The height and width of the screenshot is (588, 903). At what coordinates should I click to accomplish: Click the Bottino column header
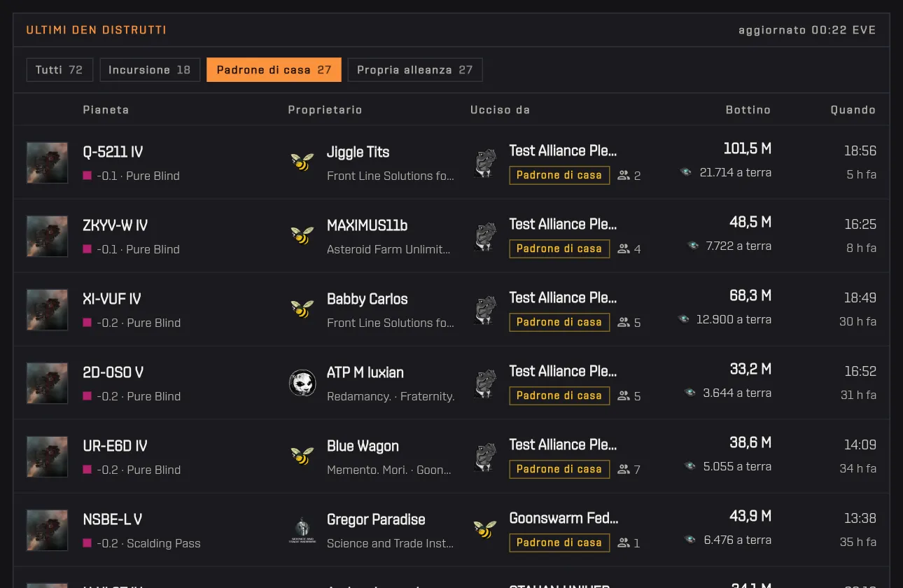click(748, 110)
